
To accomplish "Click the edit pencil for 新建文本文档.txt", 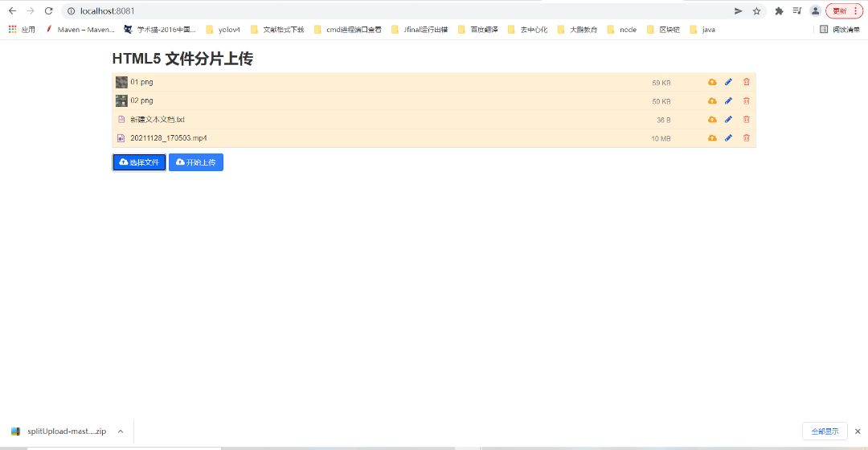I will point(729,119).
